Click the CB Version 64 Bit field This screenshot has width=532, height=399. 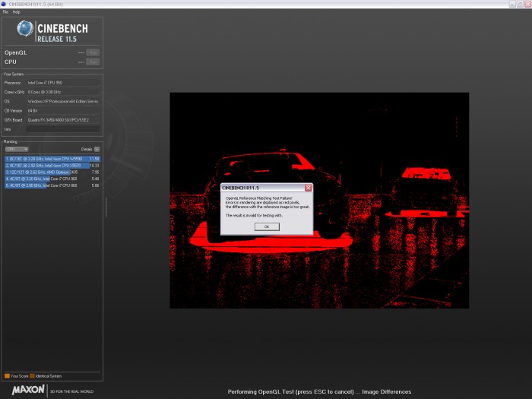[63, 111]
